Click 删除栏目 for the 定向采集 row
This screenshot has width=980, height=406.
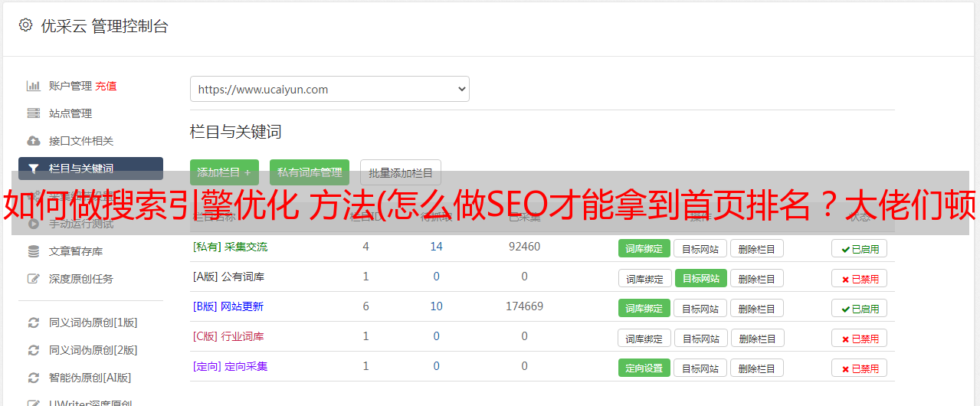(756, 368)
